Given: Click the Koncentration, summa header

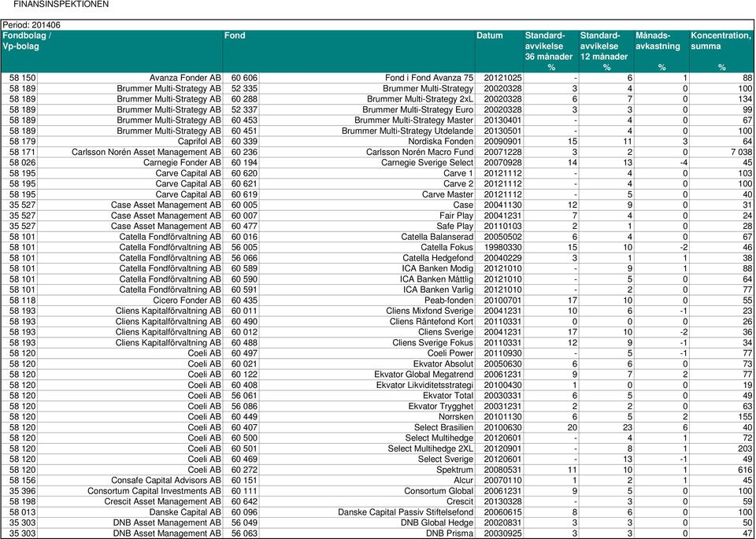Looking at the screenshot, I should pos(721,52).
